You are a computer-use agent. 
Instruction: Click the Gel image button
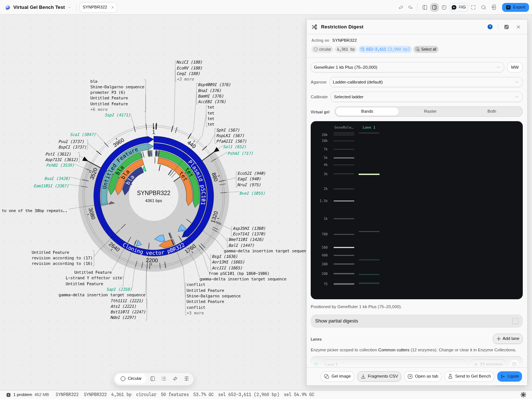click(338, 376)
